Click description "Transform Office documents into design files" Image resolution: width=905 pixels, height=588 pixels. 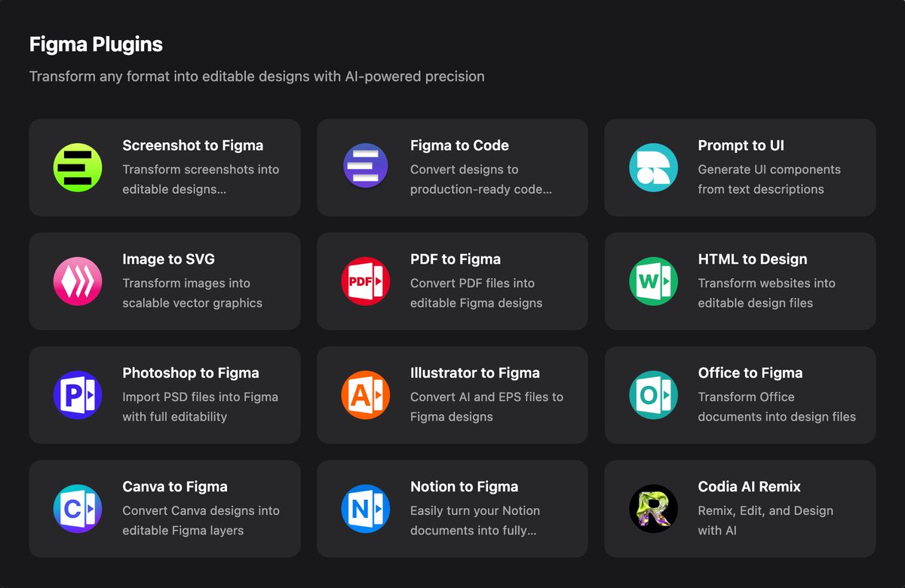point(777,407)
